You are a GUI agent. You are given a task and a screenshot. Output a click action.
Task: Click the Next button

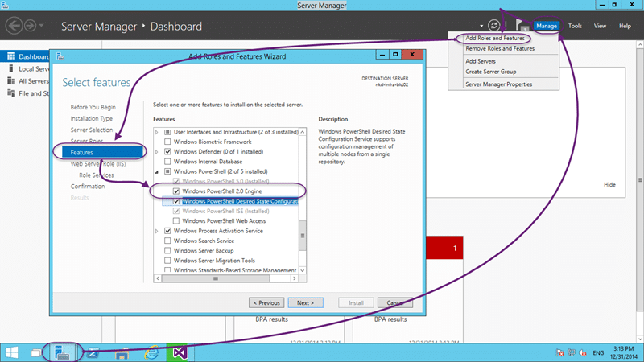point(306,303)
